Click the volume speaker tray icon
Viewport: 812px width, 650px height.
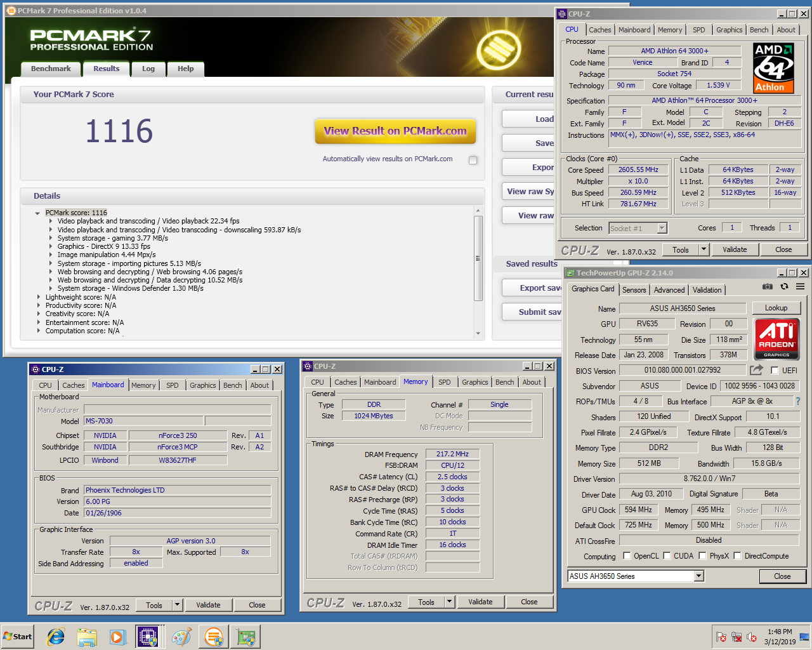coord(752,637)
